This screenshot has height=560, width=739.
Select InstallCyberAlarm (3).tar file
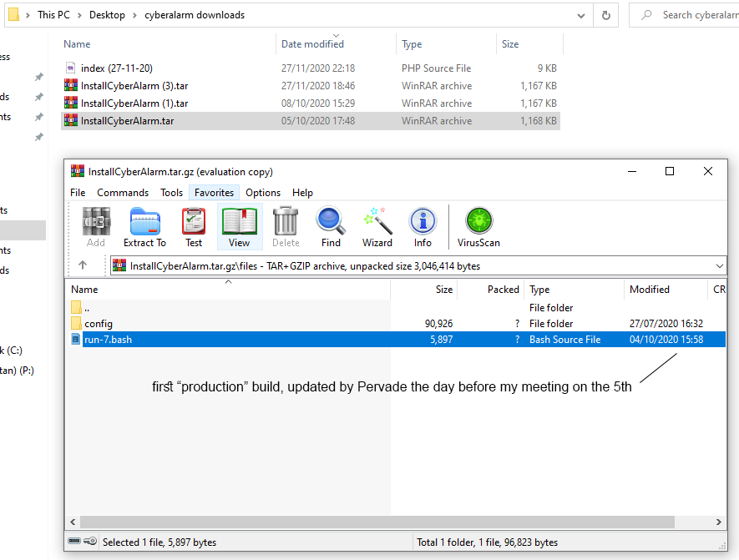click(135, 86)
